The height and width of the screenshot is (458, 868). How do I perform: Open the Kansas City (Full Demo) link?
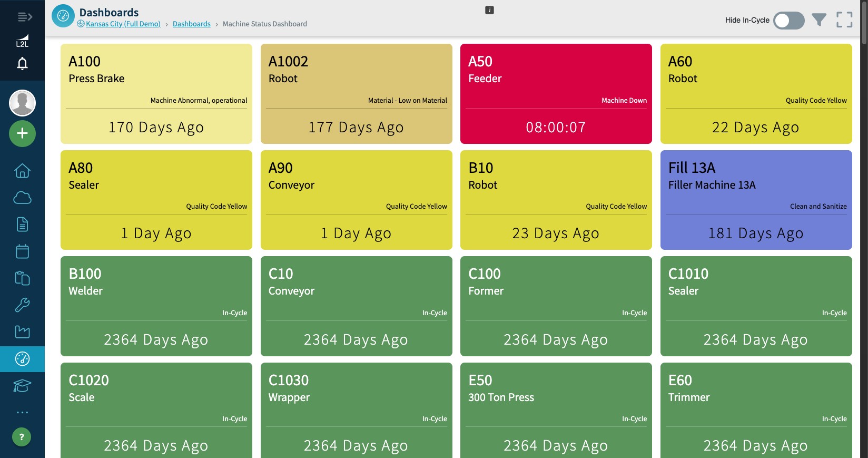(123, 24)
